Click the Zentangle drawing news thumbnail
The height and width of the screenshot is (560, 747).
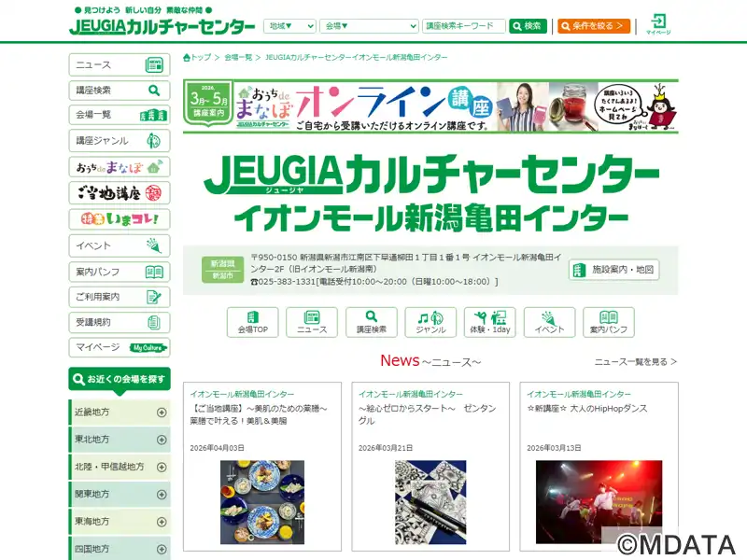click(430, 502)
